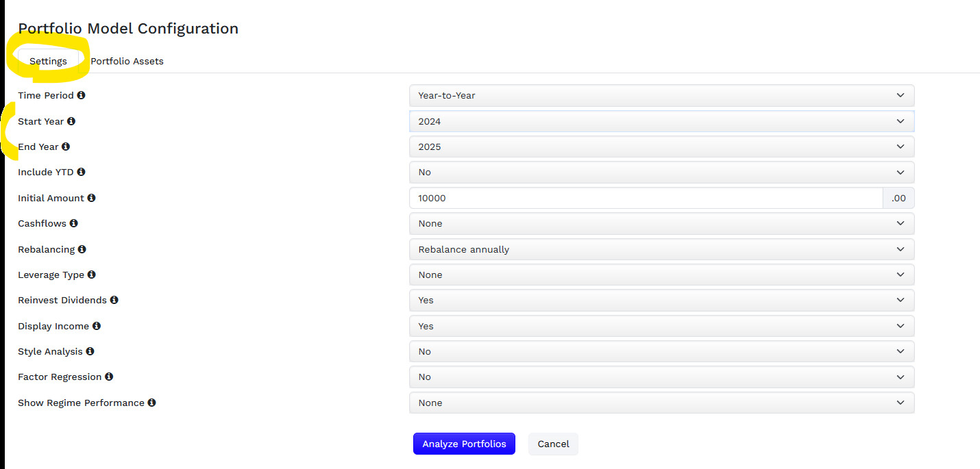
Task: Expand the Start Year dropdown showing 2024
Action: coord(661,121)
